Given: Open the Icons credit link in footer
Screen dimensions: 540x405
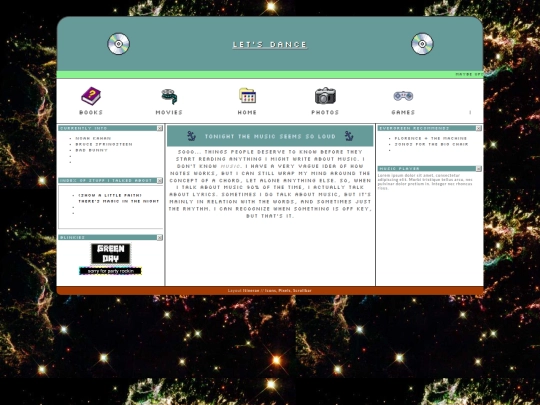Looking at the screenshot, I should pyautogui.click(x=270, y=291).
